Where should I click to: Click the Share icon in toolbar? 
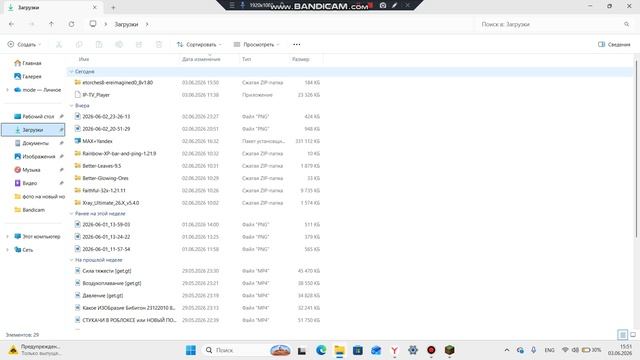click(x=139, y=44)
